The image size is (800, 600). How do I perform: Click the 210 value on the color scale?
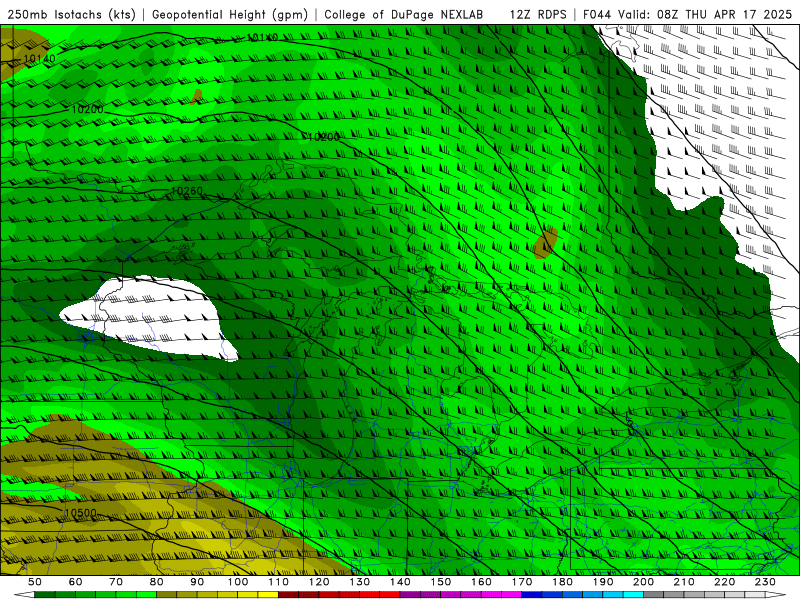coord(684,582)
